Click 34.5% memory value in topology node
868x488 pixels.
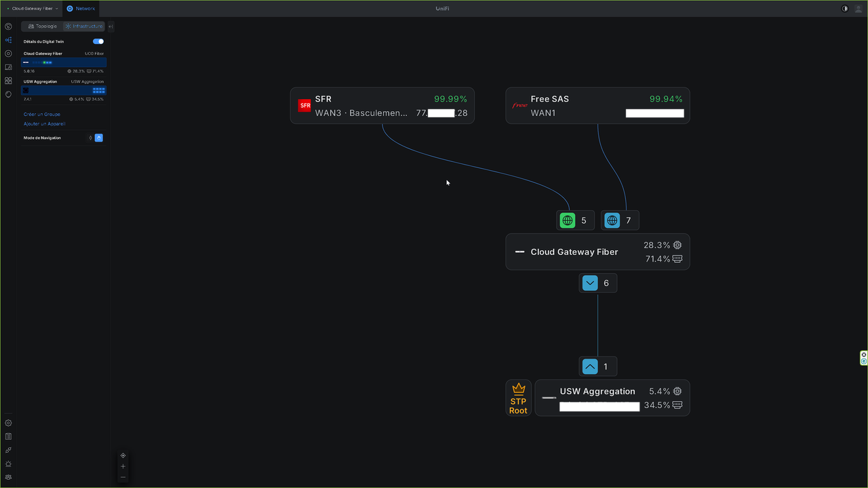(x=657, y=405)
